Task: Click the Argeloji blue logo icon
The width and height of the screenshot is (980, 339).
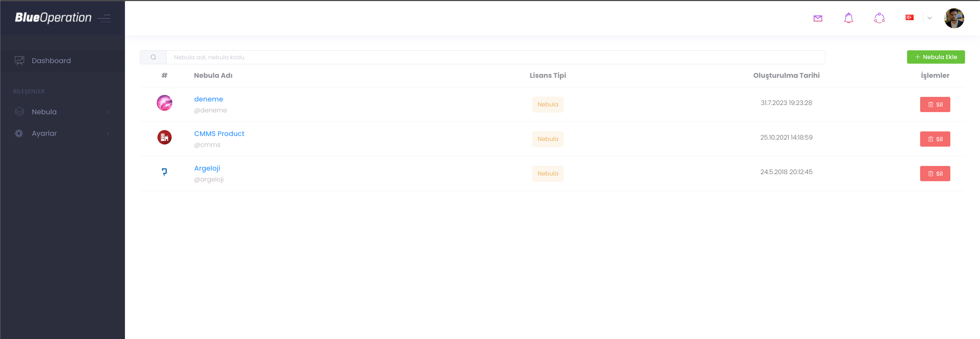Action: pos(164,172)
